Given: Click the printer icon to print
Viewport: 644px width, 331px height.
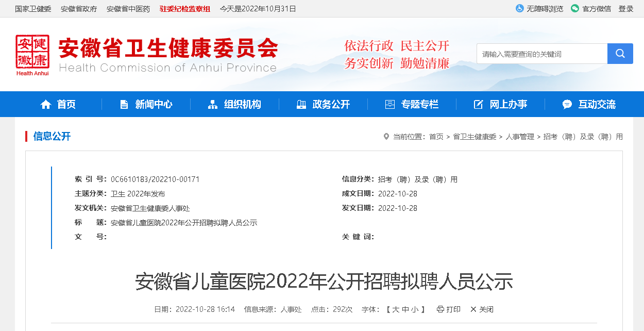Looking at the screenshot, I should click(440, 309).
